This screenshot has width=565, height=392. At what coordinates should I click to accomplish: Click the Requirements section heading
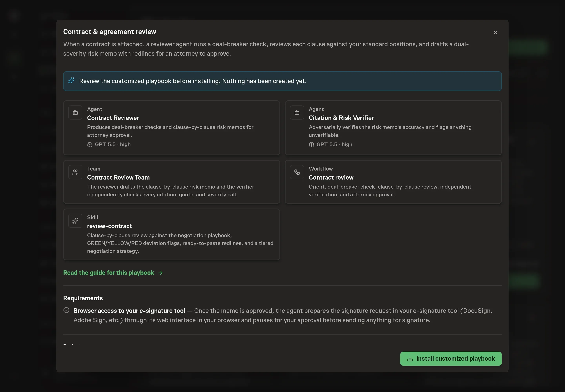click(83, 298)
